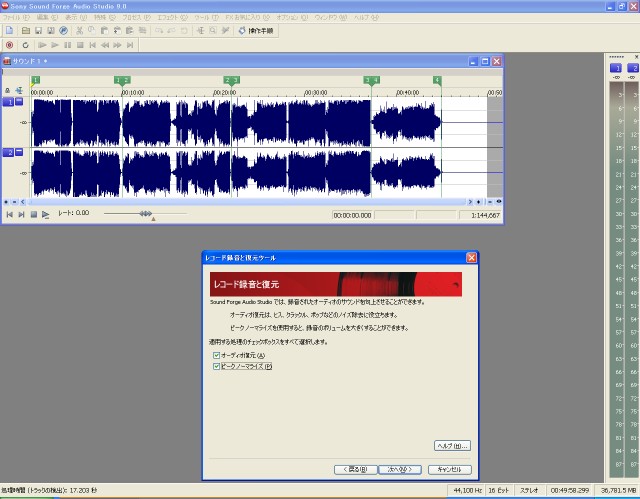Image resolution: width=640 pixels, height=499 pixels.
Task: Collapse channel 2 with its minus button
Action: tap(21, 152)
